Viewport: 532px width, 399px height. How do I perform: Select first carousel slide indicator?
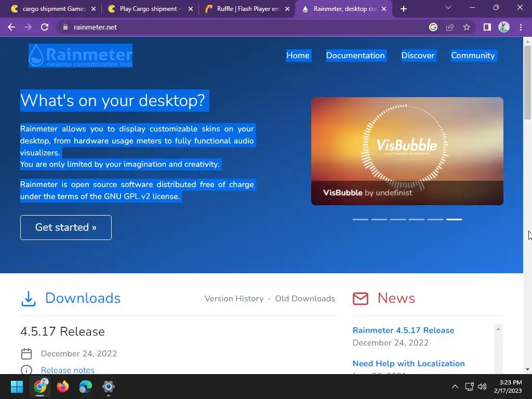(361, 220)
